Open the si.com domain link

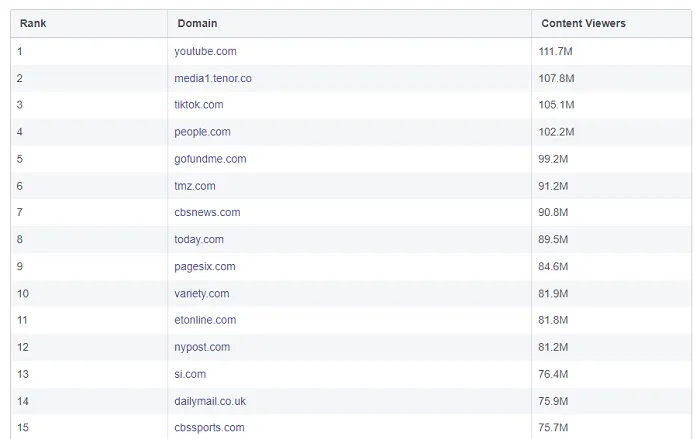[190, 374]
